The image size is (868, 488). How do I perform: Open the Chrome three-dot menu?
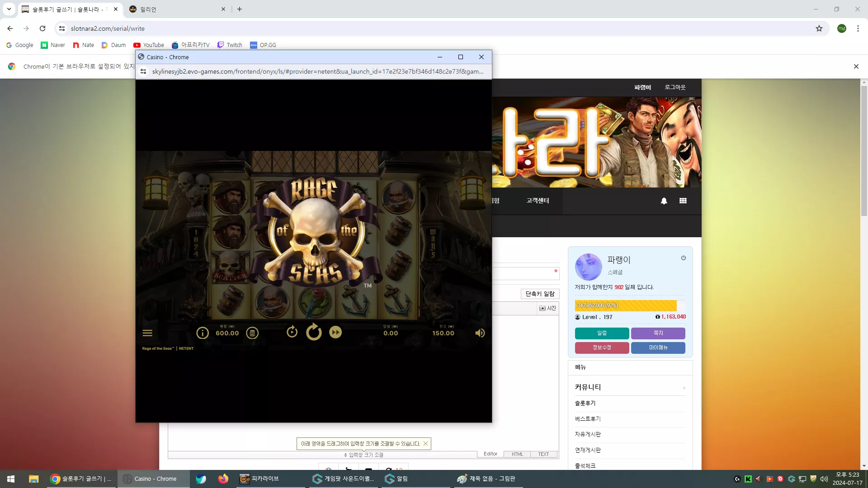pos(858,28)
